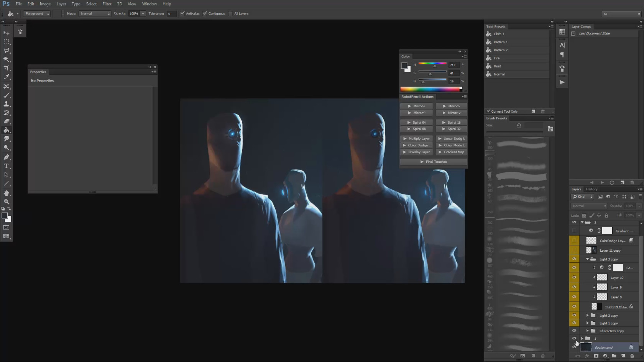Select the Eyedropper tool
This screenshot has height=362, width=644.
(x=7, y=77)
